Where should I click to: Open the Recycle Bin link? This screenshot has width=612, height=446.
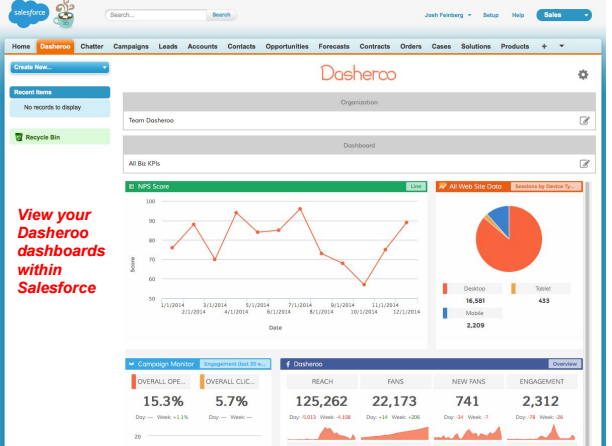click(x=43, y=137)
